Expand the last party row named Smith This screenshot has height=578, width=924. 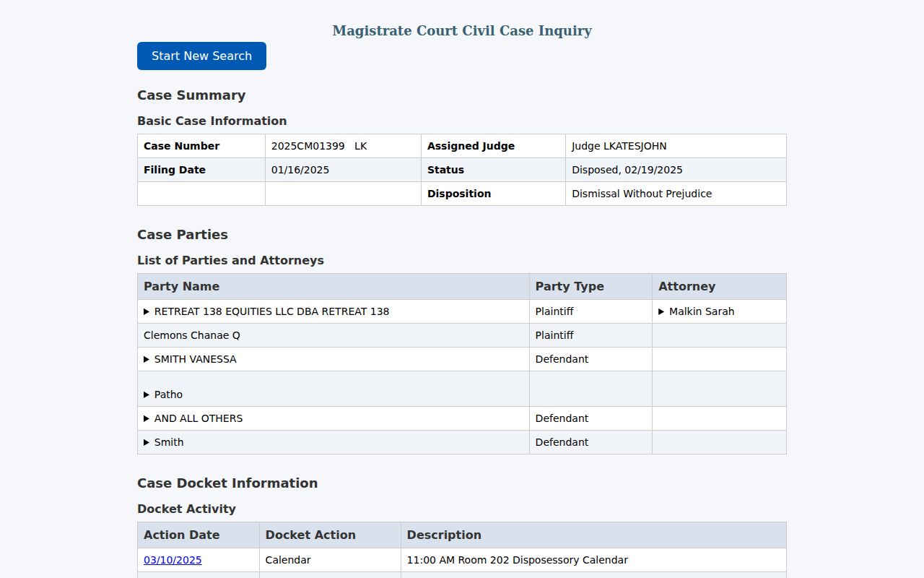click(x=164, y=442)
